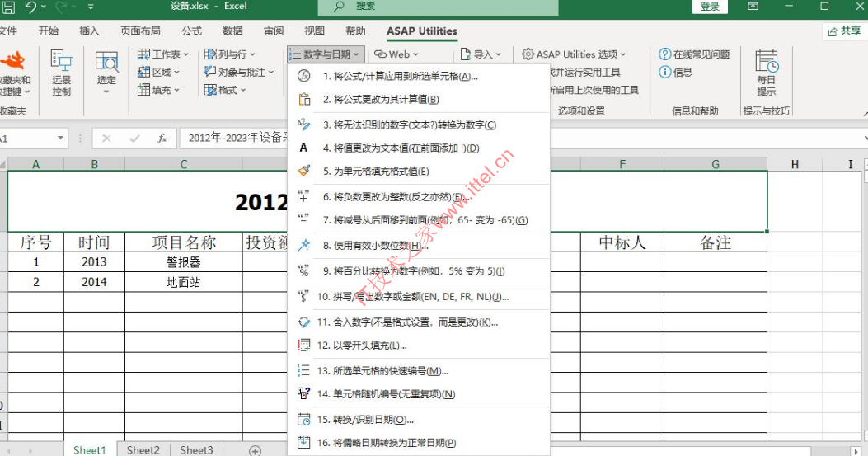This screenshot has width=868, height=456.
Task: Select the 中标人 header cell
Action: point(622,242)
